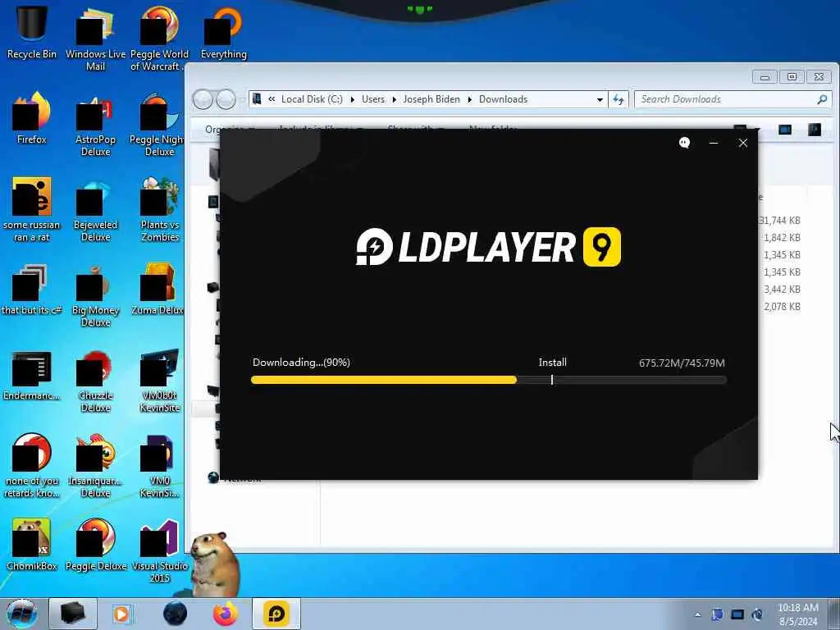Click the 1,842 KB file size
This screenshot has width=840, height=630.
tap(782, 237)
